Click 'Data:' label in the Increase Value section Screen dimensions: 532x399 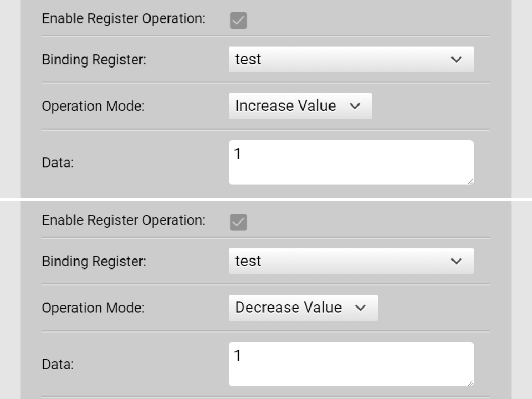tap(58, 163)
